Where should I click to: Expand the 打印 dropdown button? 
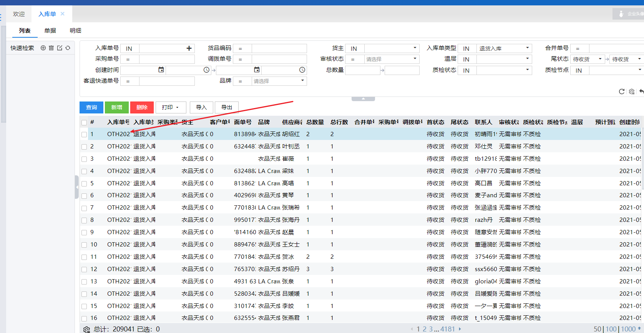click(171, 107)
